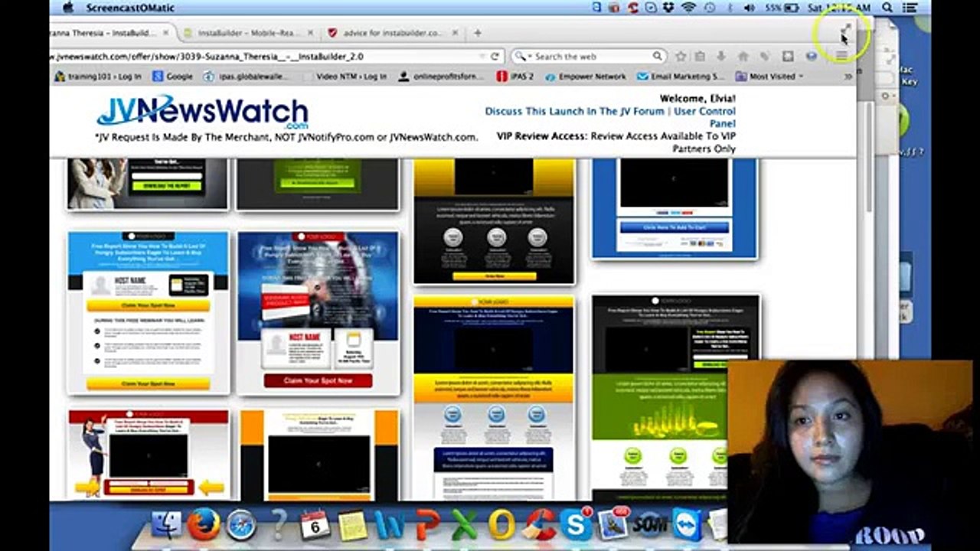Open the User Control Panel link
The height and width of the screenshot is (551, 980).
pyautogui.click(x=704, y=117)
